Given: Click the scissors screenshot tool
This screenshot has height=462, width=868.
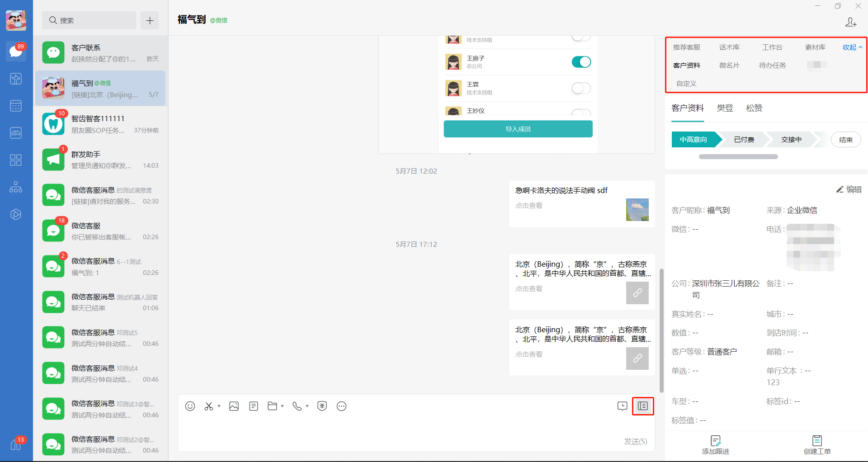Looking at the screenshot, I should click(x=208, y=406).
